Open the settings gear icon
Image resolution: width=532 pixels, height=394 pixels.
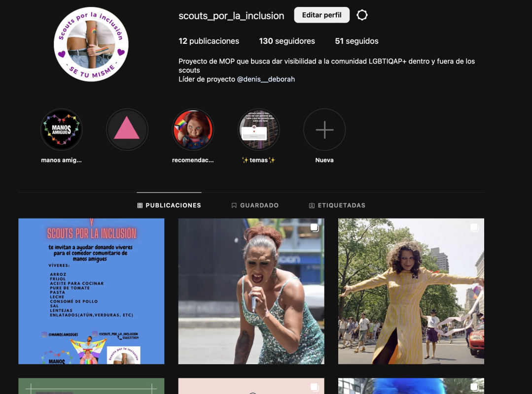pyautogui.click(x=362, y=15)
